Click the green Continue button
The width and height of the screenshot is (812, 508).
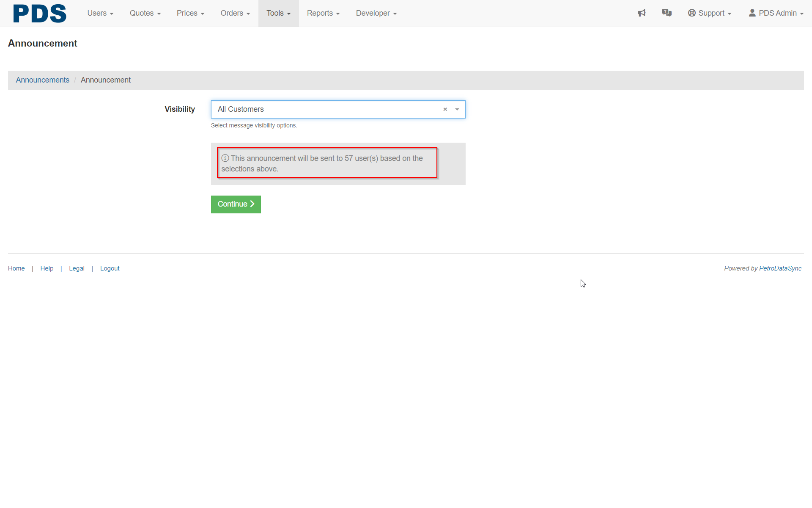click(236, 204)
